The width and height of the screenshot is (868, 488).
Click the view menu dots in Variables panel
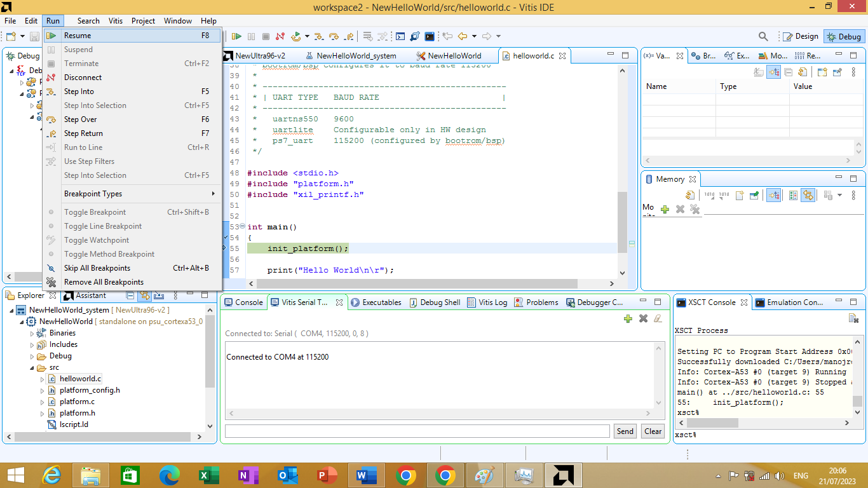(x=853, y=72)
